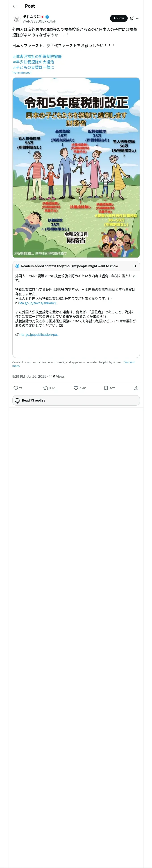This screenshot has width=152, height=868.
Task: Expand the community note arrow
Action: coord(134,266)
